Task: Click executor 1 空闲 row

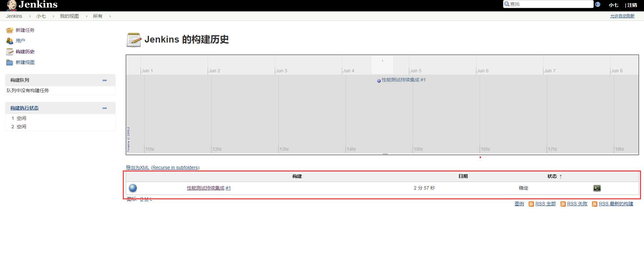Action: pyautogui.click(x=60, y=118)
